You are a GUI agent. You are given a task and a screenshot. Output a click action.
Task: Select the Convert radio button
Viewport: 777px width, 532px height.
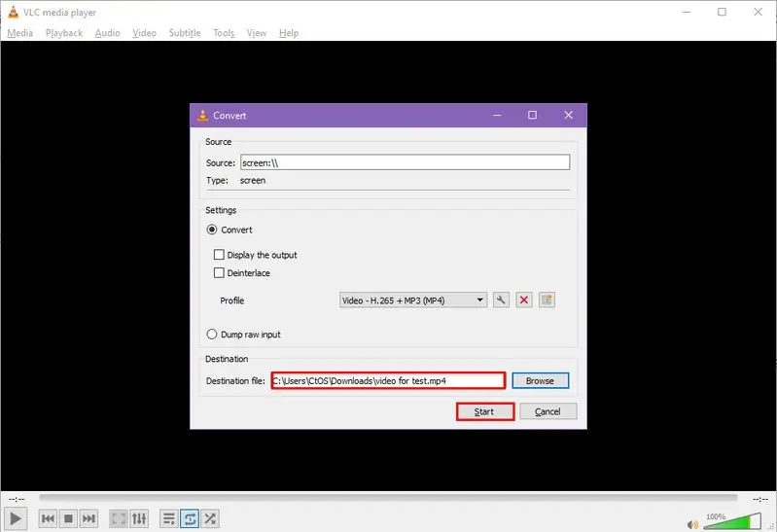212,230
